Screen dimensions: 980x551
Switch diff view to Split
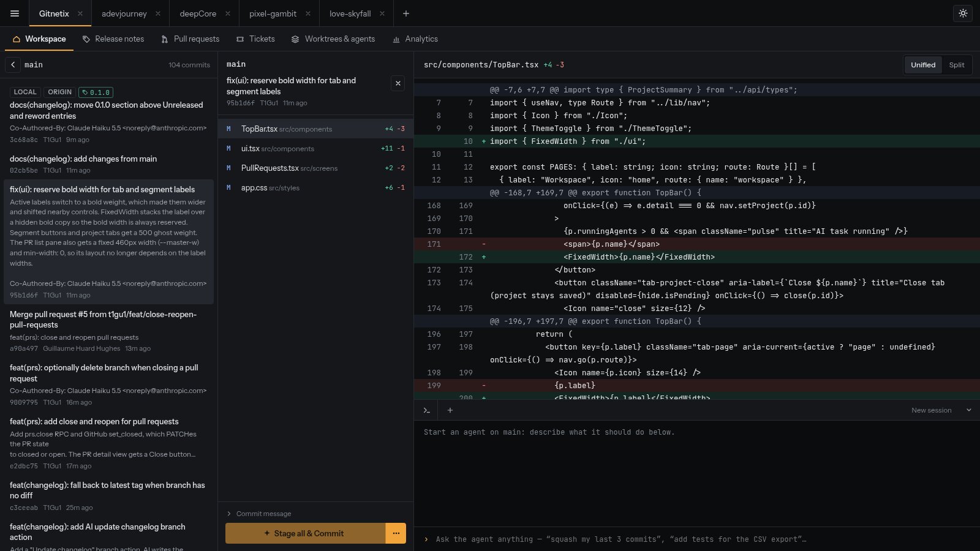(x=957, y=65)
